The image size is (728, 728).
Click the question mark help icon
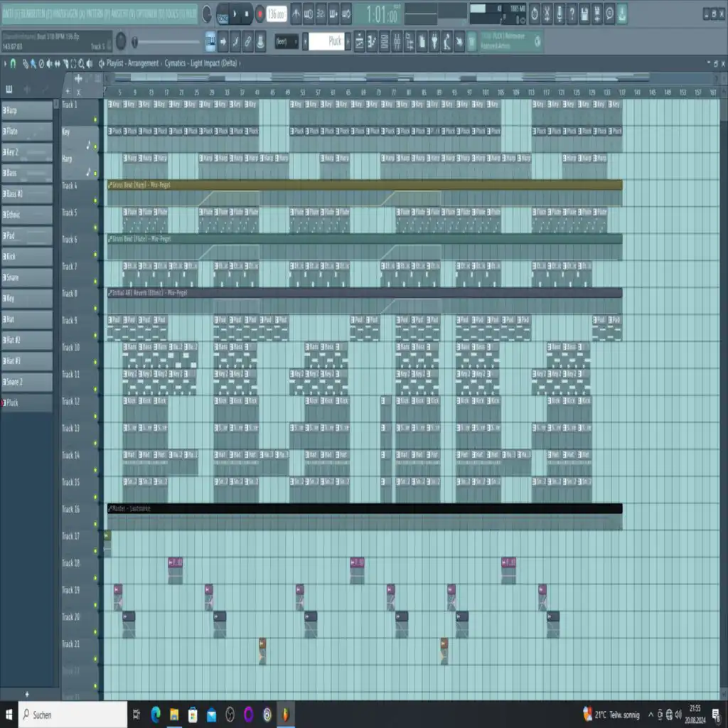572,14
